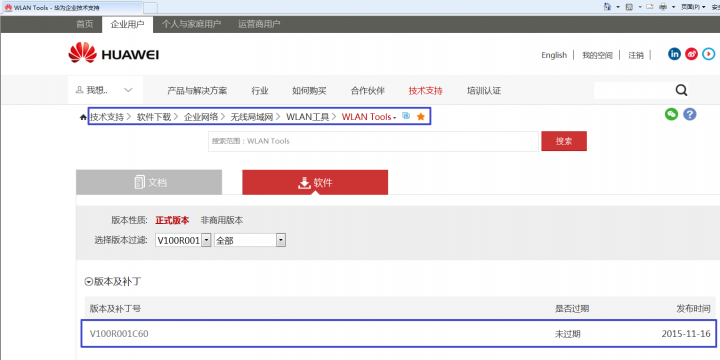Go to 技术支持 breadcrumb

tap(107, 117)
